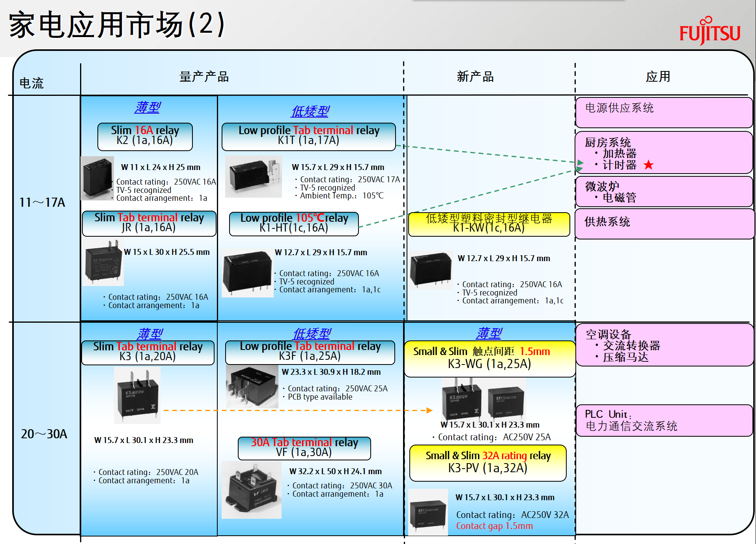The height and width of the screenshot is (544, 756).
Task: Click the 交流转换器 bullet item
Action: point(628,346)
